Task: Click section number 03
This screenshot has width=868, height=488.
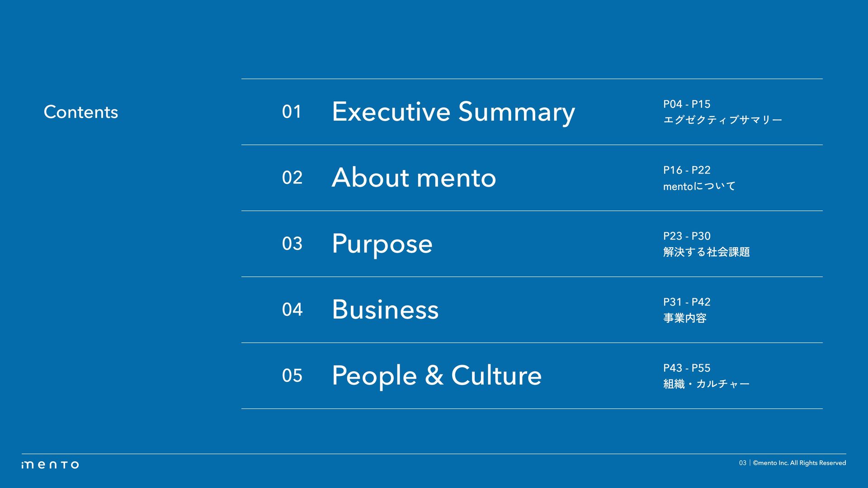Action: [292, 244]
